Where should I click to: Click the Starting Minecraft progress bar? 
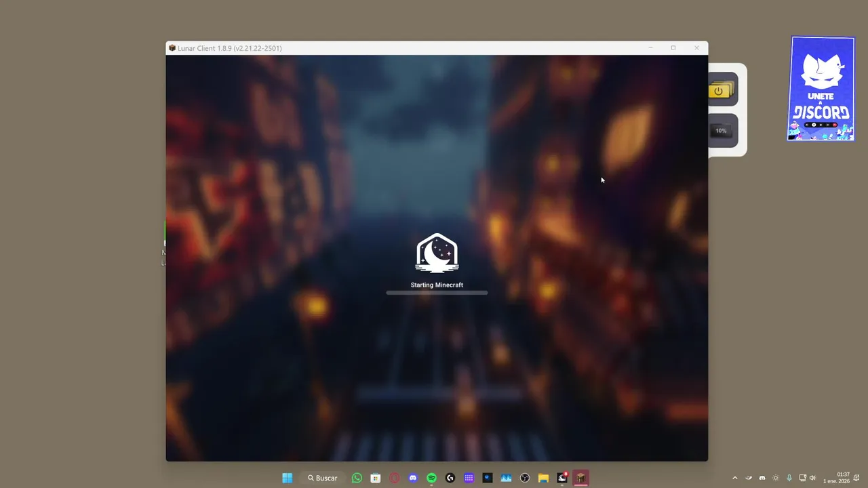click(x=437, y=293)
